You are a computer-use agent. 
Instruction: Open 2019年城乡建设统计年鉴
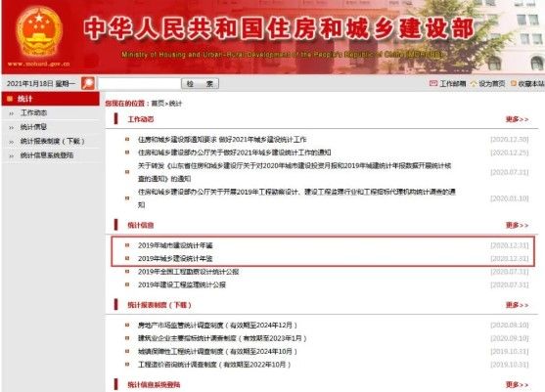[175, 259]
